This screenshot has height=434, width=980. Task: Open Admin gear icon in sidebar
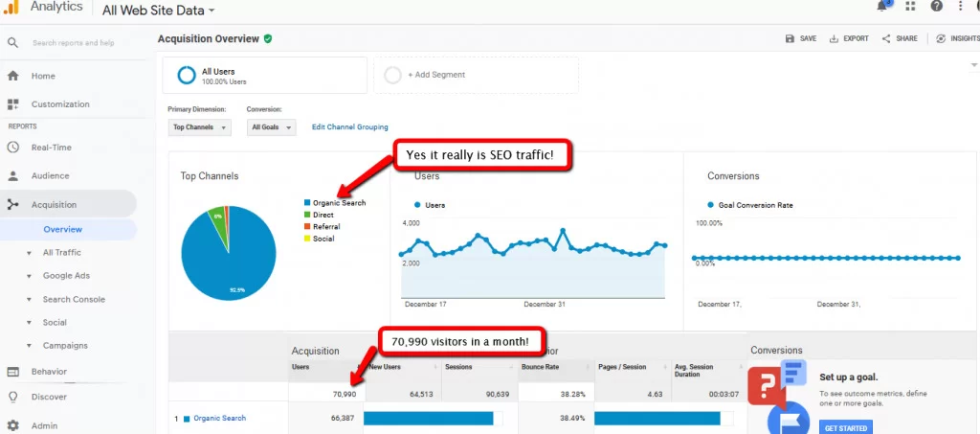13,425
